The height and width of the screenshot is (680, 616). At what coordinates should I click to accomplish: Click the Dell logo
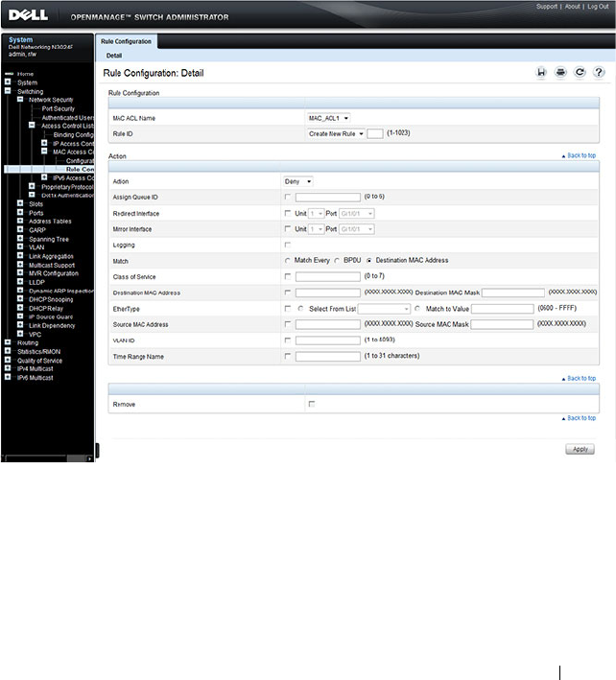28,15
